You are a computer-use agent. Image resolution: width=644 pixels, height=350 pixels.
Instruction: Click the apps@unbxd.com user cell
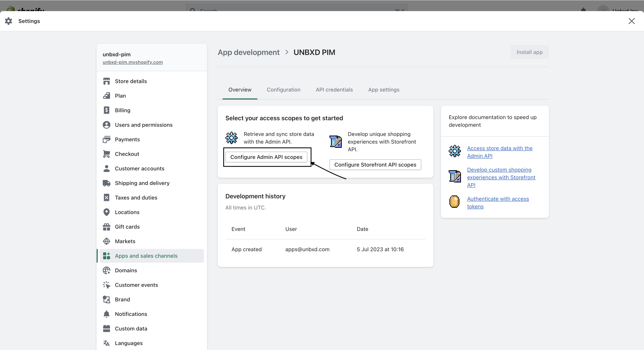[307, 249]
